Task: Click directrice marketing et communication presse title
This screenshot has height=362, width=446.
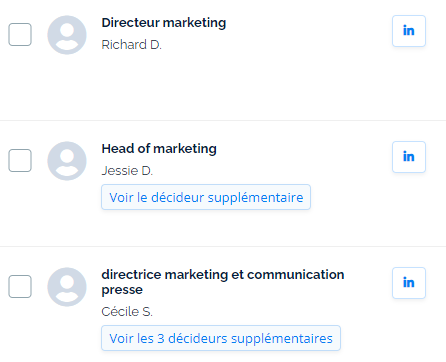Action: [x=223, y=282]
